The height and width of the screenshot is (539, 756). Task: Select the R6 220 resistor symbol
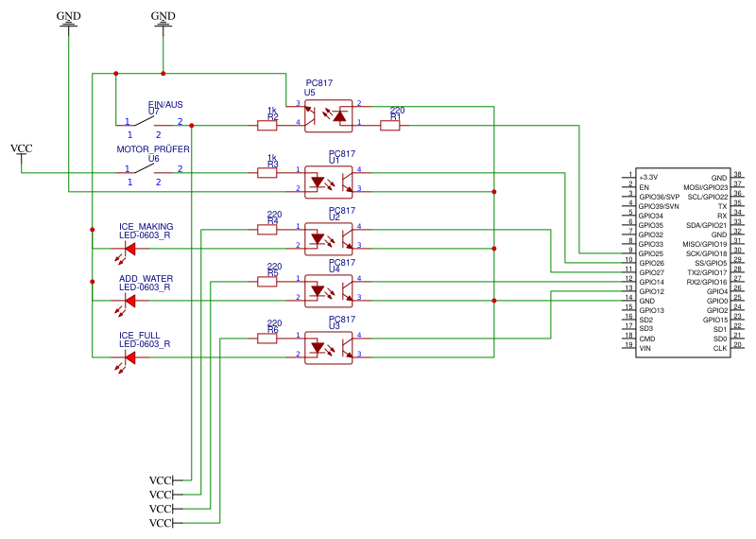(267, 339)
